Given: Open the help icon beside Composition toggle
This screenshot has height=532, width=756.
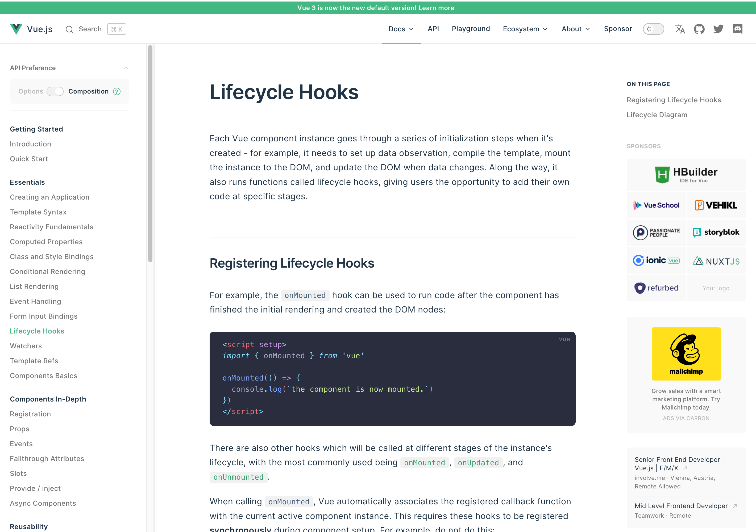Looking at the screenshot, I should click(117, 91).
